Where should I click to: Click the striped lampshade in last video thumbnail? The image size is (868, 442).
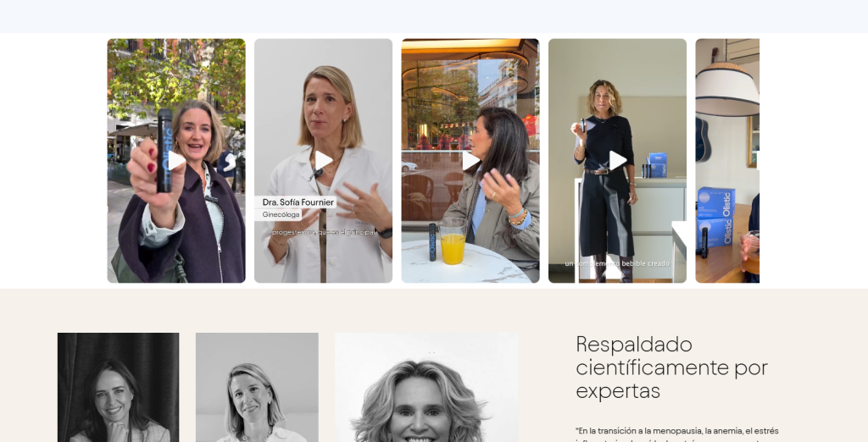click(x=726, y=89)
